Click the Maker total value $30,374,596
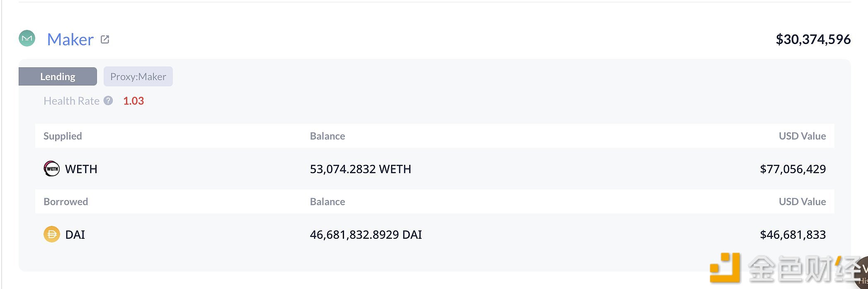The height and width of the screenshot is (289, 868). tap(813, 39)
